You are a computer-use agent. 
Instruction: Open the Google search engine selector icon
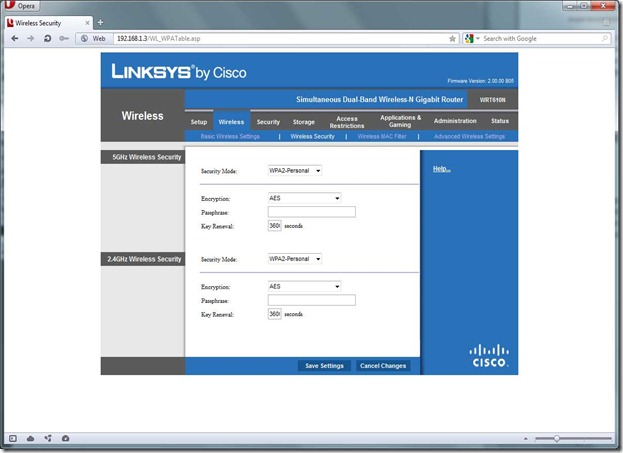pyautogui.click(x=472, y=39)
